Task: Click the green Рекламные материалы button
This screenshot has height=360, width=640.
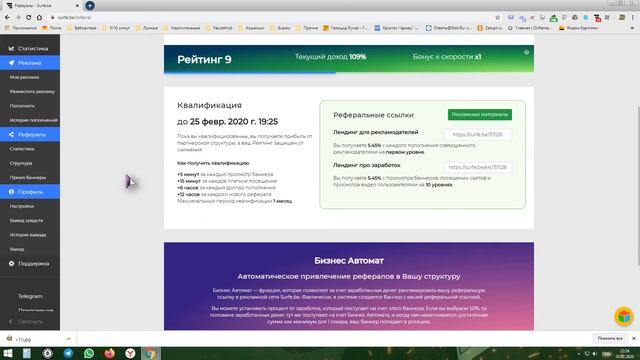Action: pyautogui.click(x=480, y=115)
